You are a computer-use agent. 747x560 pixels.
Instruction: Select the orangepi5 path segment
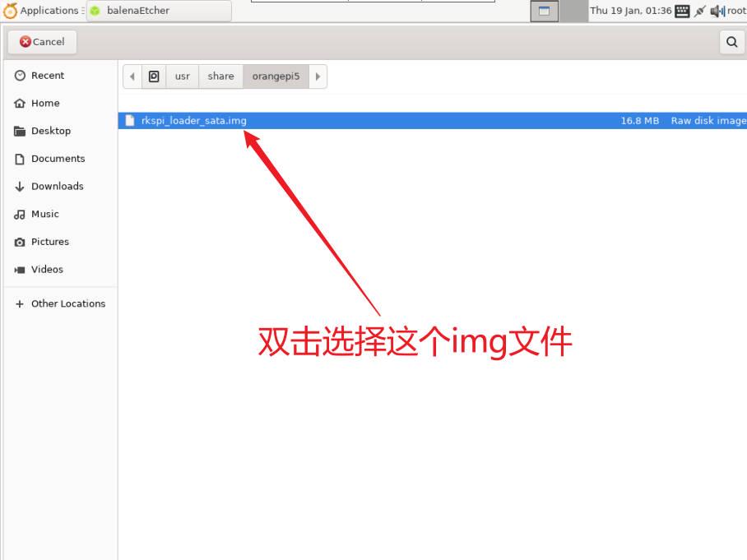(276, 76)
